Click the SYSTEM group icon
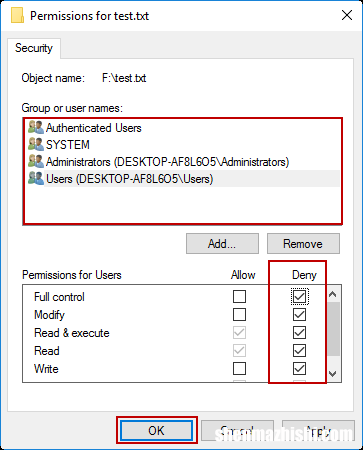Viewport: 363px width, 450px height. click(36, 145)
